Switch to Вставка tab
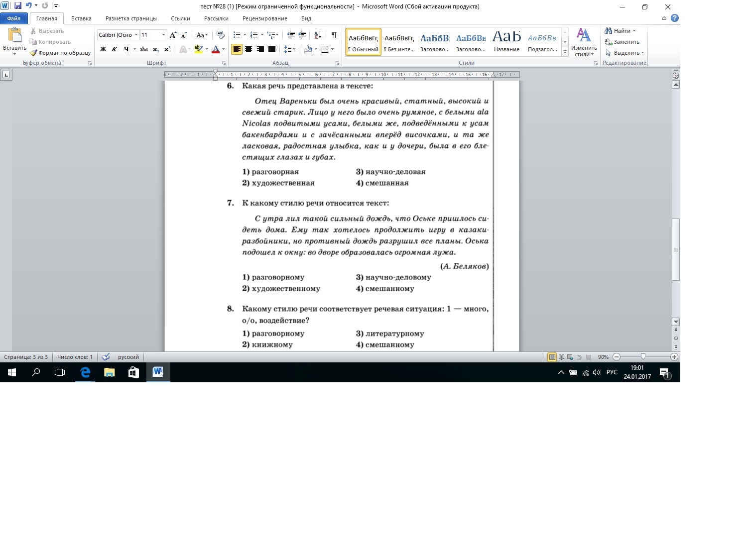This screenshot has width=747, height=560. (x=81, y=18)
